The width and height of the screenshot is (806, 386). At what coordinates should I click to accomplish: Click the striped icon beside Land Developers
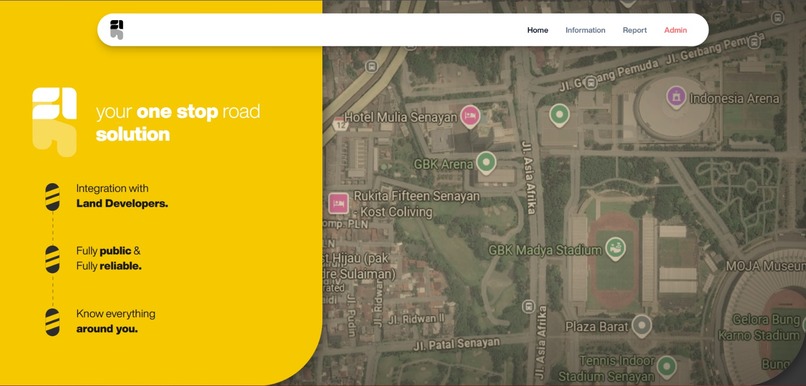tap(52, 197)
